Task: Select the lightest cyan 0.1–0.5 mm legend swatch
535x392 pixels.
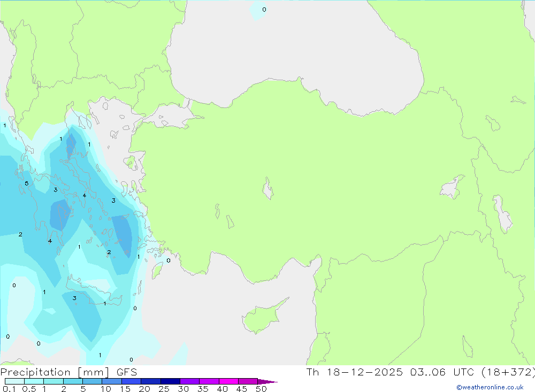Action: point(14,381)
